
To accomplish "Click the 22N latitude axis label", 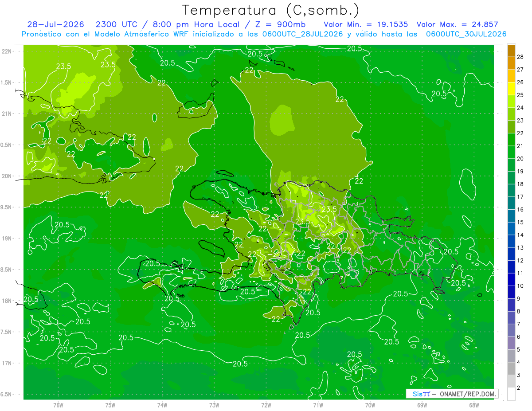I will coord(8,51).
